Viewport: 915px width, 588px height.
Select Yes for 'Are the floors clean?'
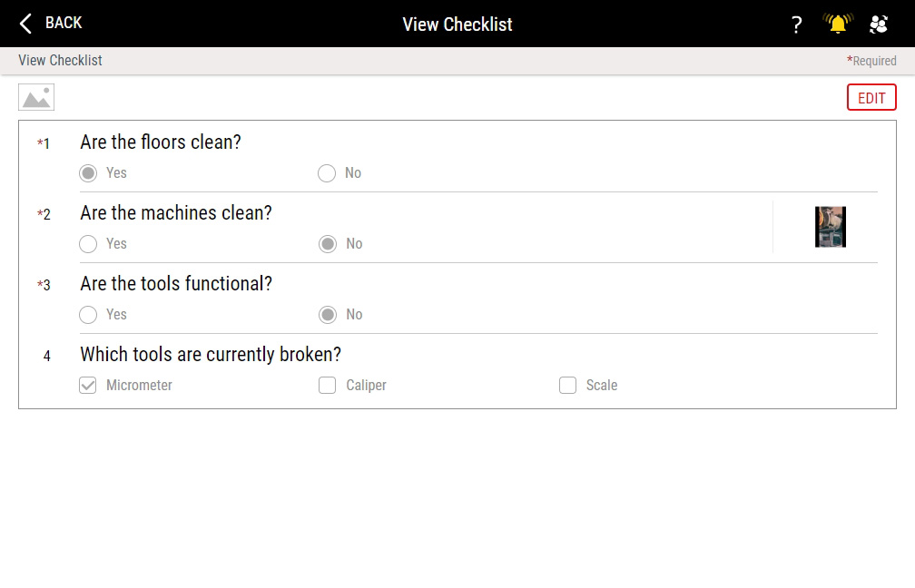[88, 172]
